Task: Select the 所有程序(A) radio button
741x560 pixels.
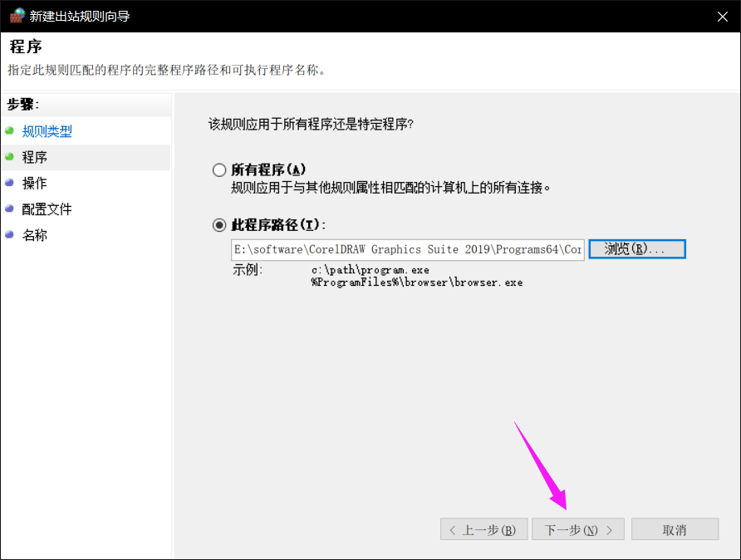Action: click(218, 169)
